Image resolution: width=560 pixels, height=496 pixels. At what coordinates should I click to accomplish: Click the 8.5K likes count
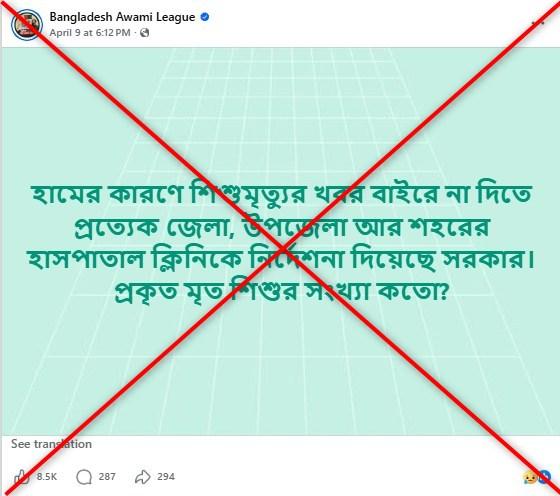tap(47, 477)
